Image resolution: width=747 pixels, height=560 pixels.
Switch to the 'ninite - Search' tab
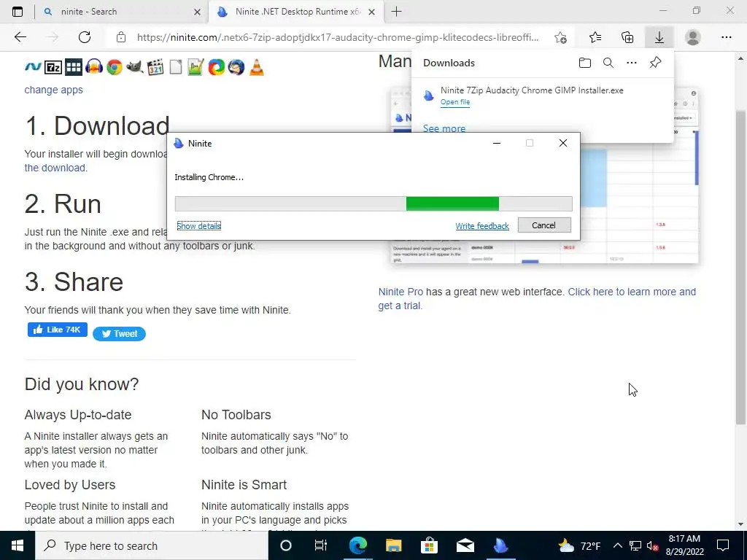[122, 12]
